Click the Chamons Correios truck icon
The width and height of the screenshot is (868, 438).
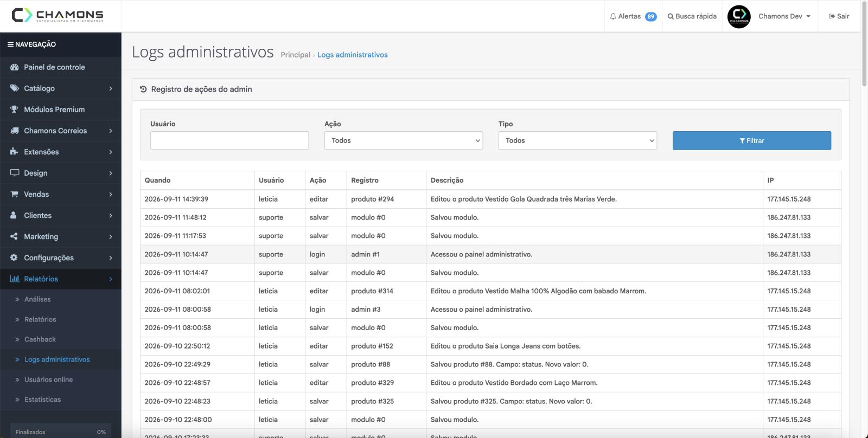point(14,131)
